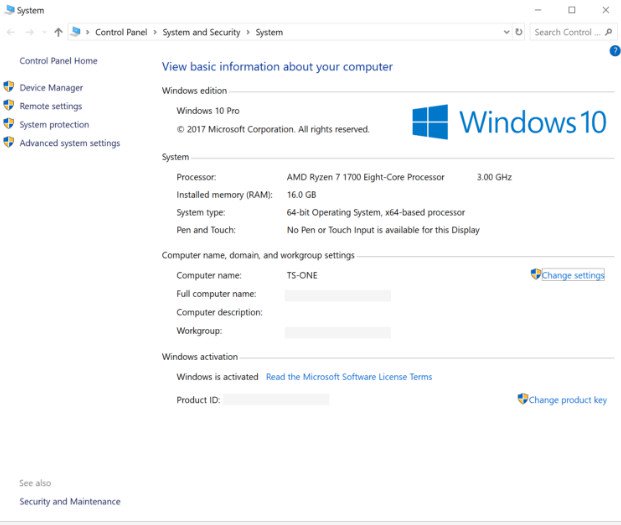Refresh the System page

(x=518, y=32)
